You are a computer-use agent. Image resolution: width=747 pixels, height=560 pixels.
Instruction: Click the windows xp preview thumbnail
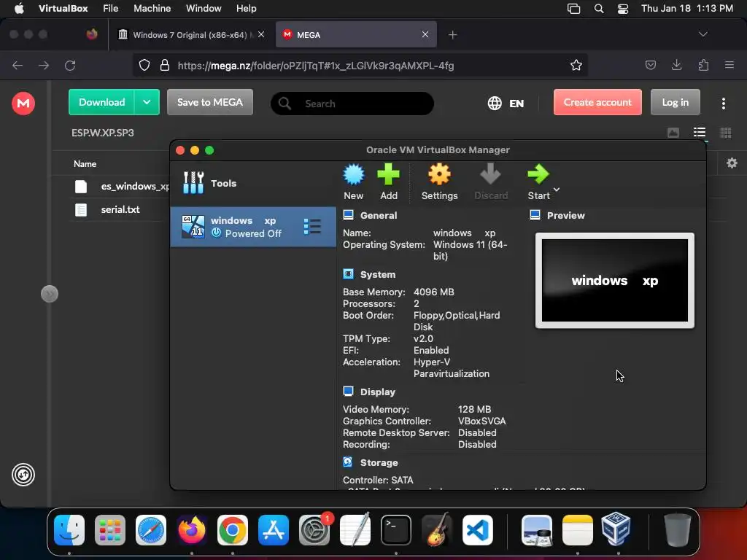614,281
